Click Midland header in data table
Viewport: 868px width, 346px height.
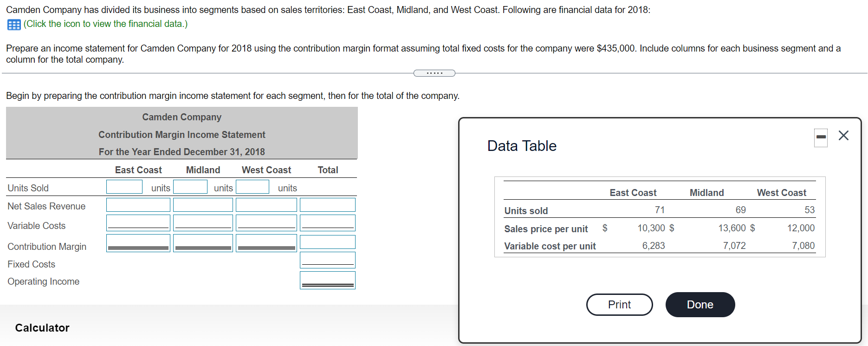706,193
